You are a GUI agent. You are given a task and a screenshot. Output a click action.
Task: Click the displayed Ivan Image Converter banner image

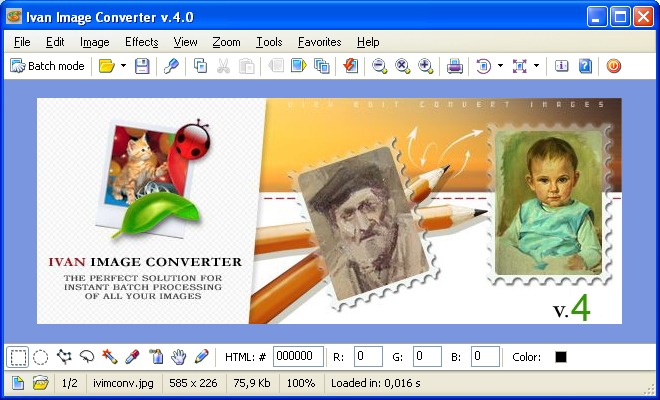point(329,211)
